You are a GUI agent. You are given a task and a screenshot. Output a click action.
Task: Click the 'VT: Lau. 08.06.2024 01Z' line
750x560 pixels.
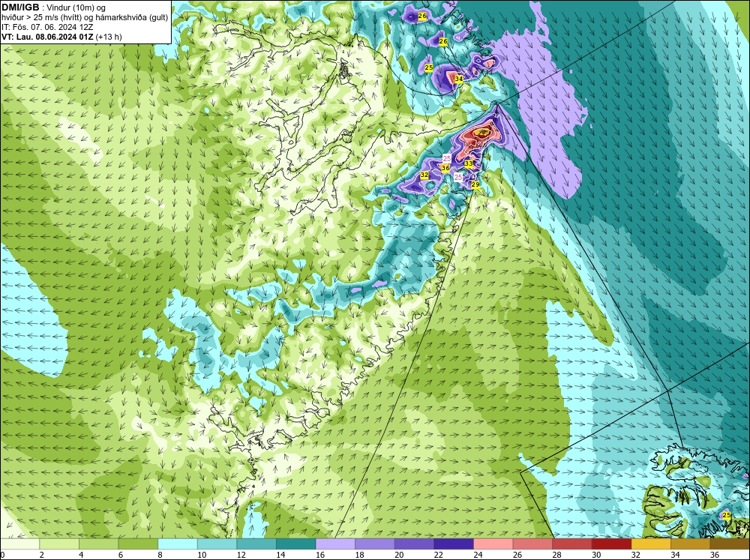[x=47, y=37]
